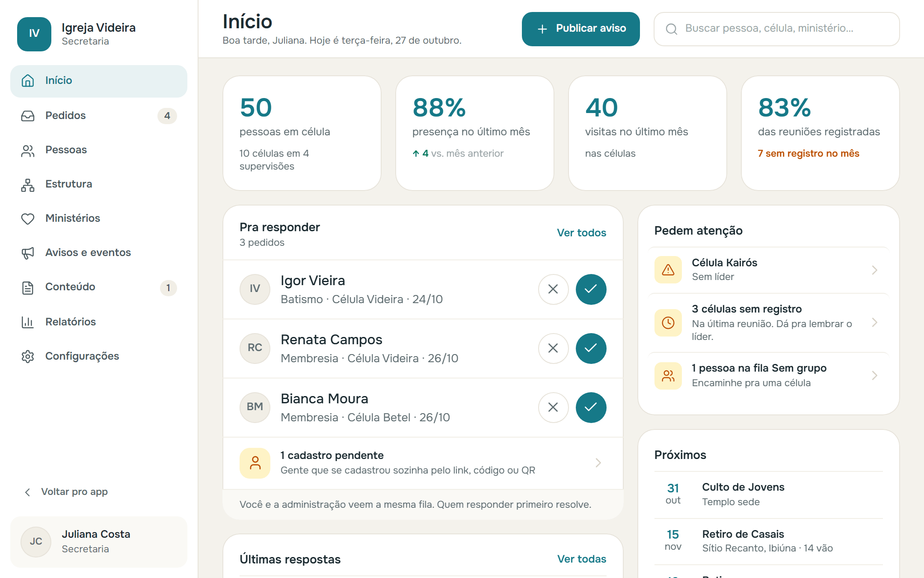
Task: Click the Conteúdo document icon
Action: 28,287
